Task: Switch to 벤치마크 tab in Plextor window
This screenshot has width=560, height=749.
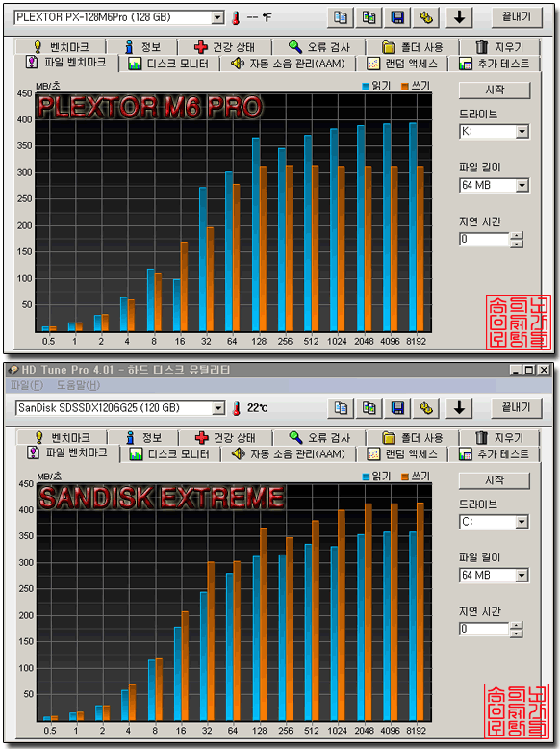Action: click(62, 47)
